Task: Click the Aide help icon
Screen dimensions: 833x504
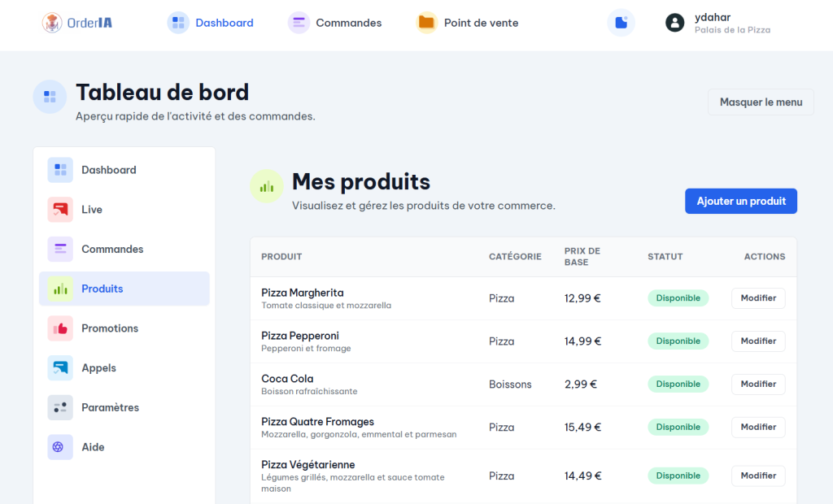Action: tap(60, 447)
